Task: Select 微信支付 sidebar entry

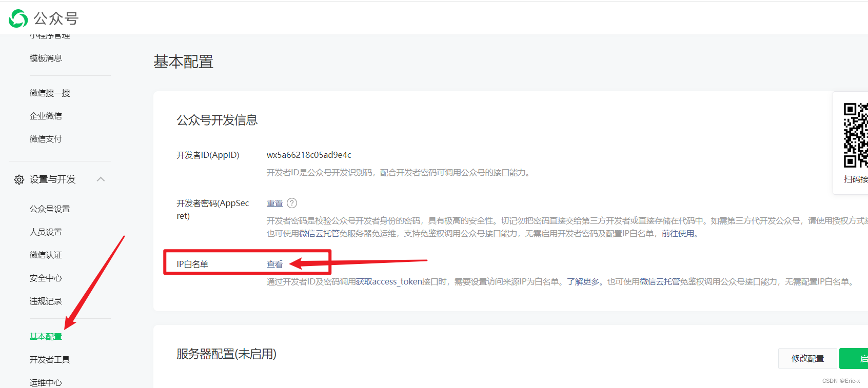Action: 46,139
